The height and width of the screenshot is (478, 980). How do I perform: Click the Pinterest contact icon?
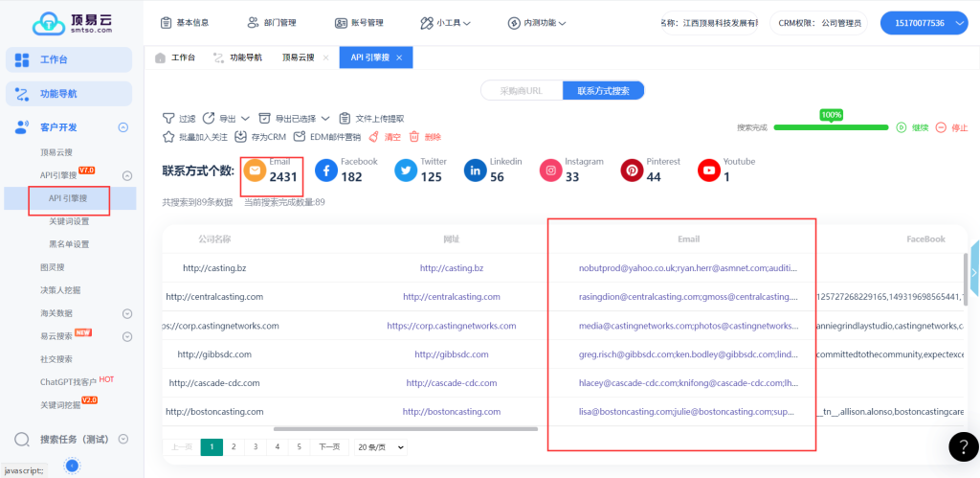click(632, 171)
